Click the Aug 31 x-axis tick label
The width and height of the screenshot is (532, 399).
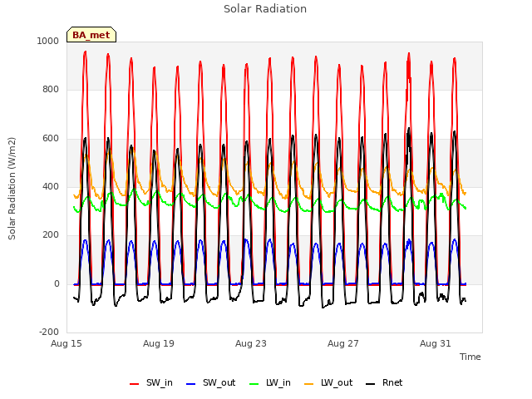(436, 343)
